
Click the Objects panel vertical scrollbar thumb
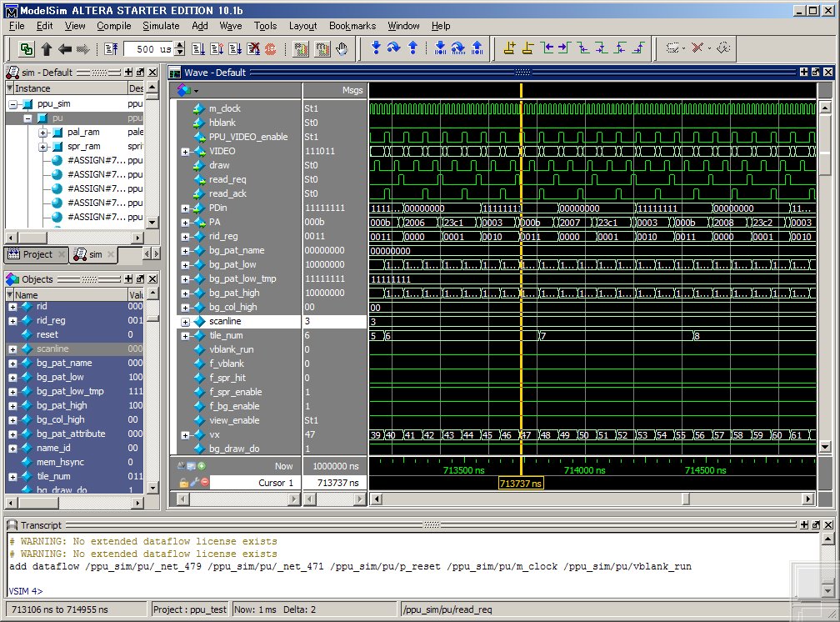(x=152, y=319)
